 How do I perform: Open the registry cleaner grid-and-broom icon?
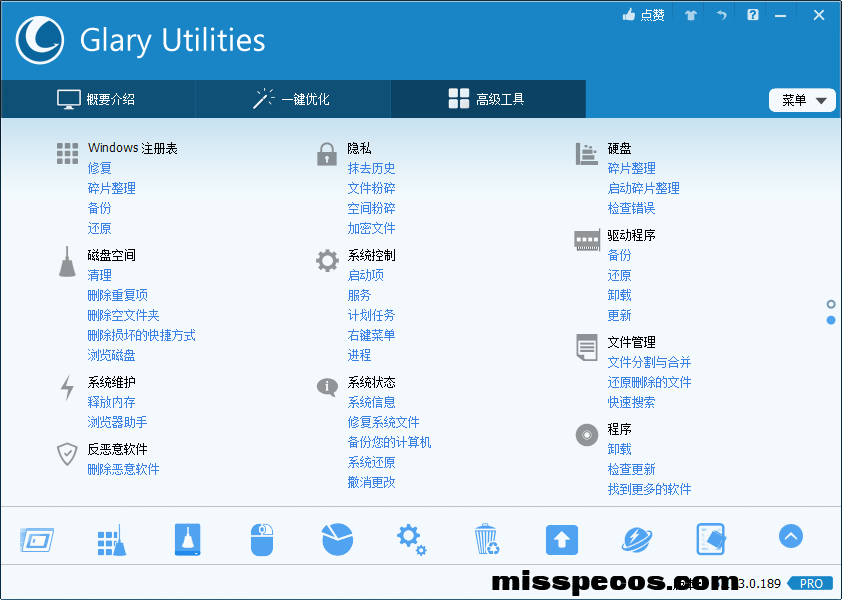click(112, 540)
